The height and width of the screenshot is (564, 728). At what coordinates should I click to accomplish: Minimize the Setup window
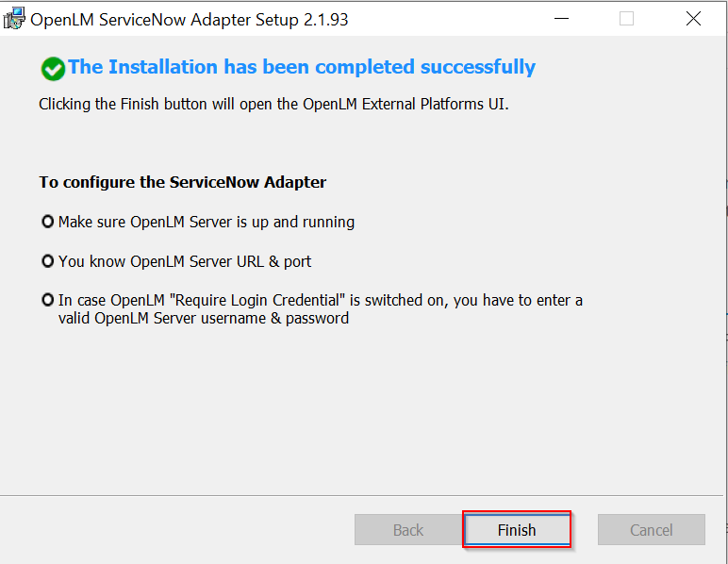pyautogui.click(x=560, y=19)
